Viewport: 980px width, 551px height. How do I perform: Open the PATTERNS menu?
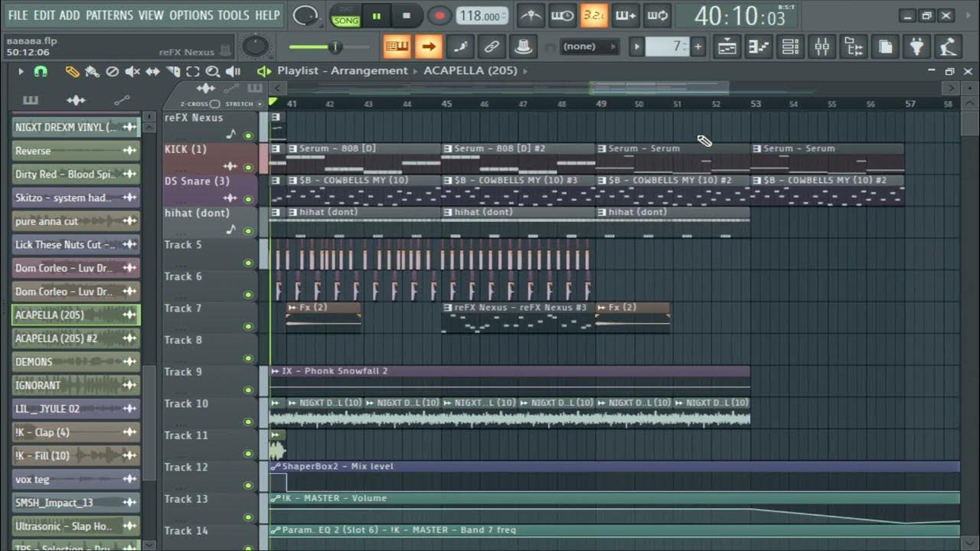(x=110, y=15)
